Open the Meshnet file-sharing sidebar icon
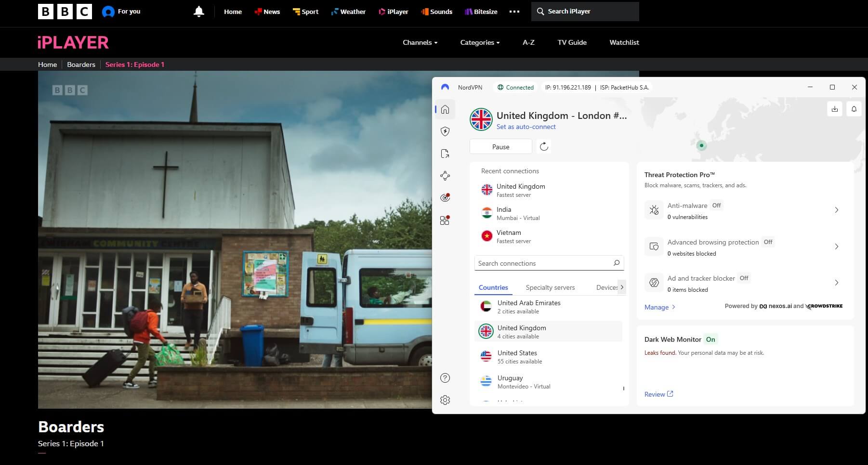The height and width of the screenshot is (465, 868). [445, 153]
